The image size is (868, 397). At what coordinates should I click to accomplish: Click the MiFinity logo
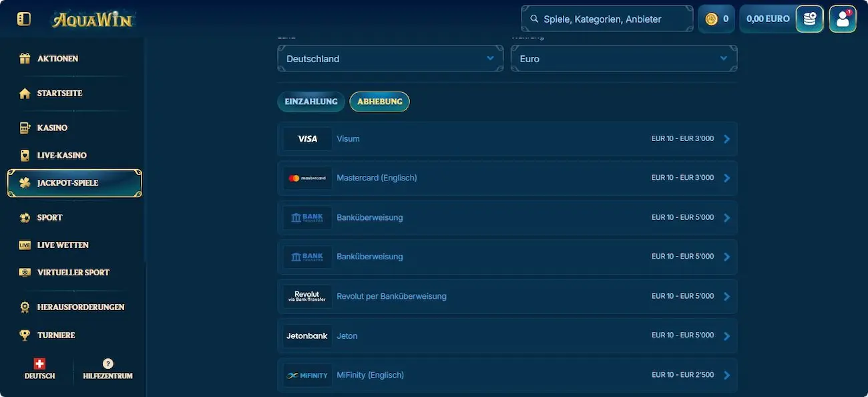point(307,375)
